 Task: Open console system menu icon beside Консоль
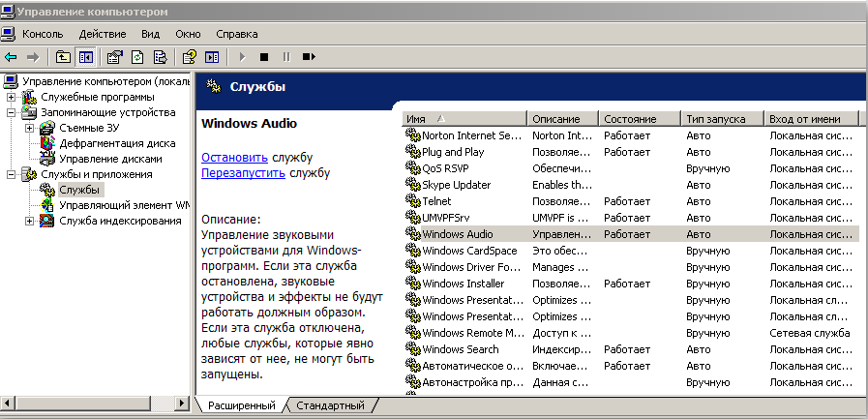[x=7, y=34]
